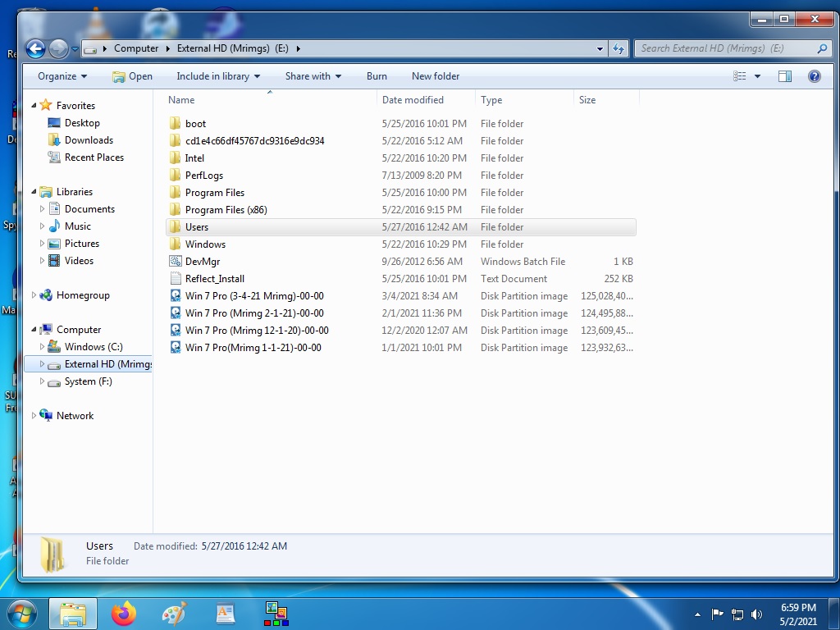Screen dimensions: 840x630
Task: Select the Windows folder icon
Action: coord(175,244)
